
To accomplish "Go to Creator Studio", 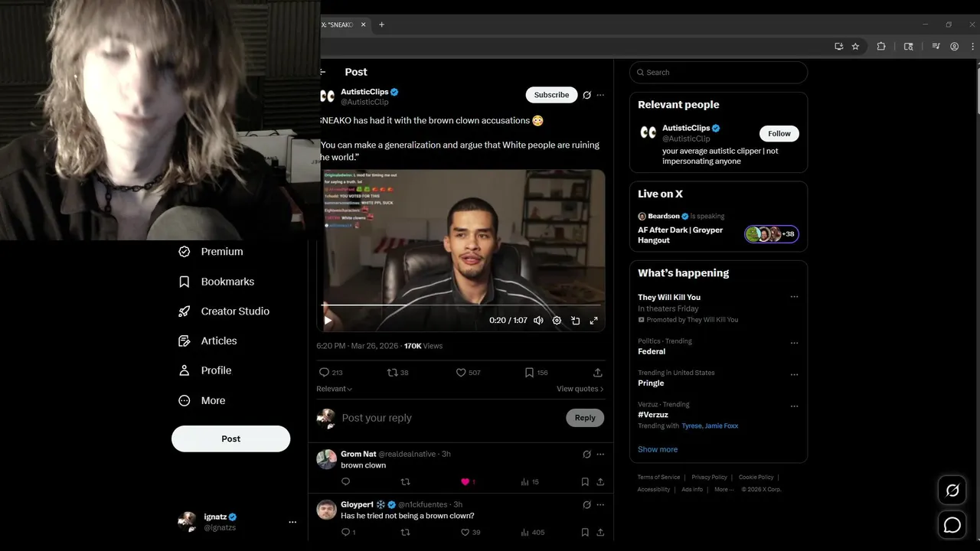I will 224,311.
